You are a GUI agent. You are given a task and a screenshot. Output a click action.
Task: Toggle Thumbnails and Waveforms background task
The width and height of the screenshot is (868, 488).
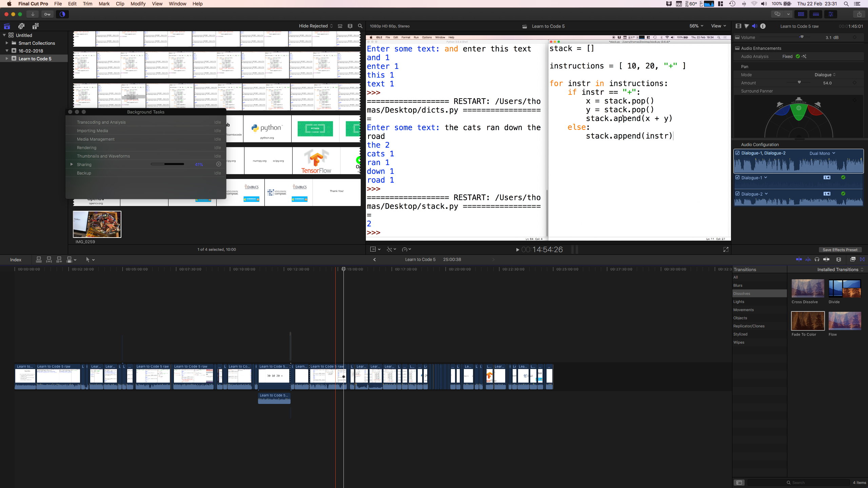click(x=71, y=156)
